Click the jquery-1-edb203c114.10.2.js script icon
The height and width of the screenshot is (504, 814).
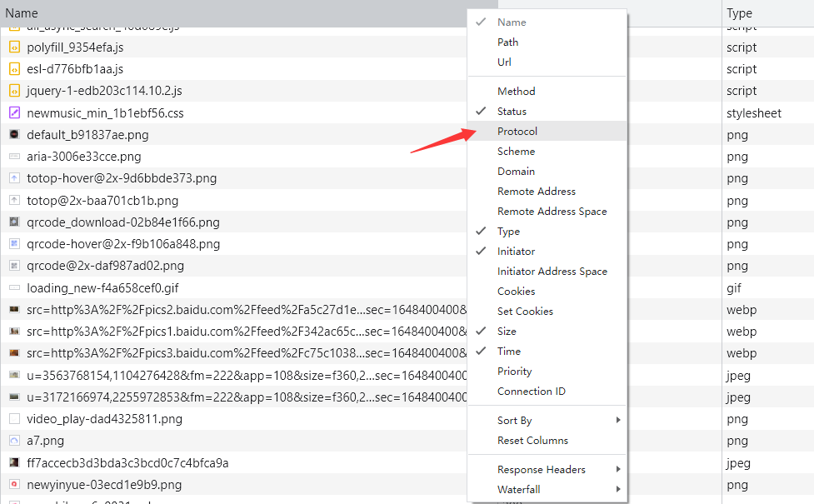coord(14,91)
